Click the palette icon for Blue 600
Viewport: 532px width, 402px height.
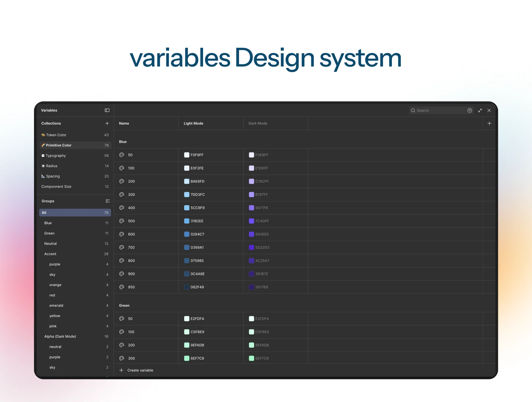(x=121, y=234)
